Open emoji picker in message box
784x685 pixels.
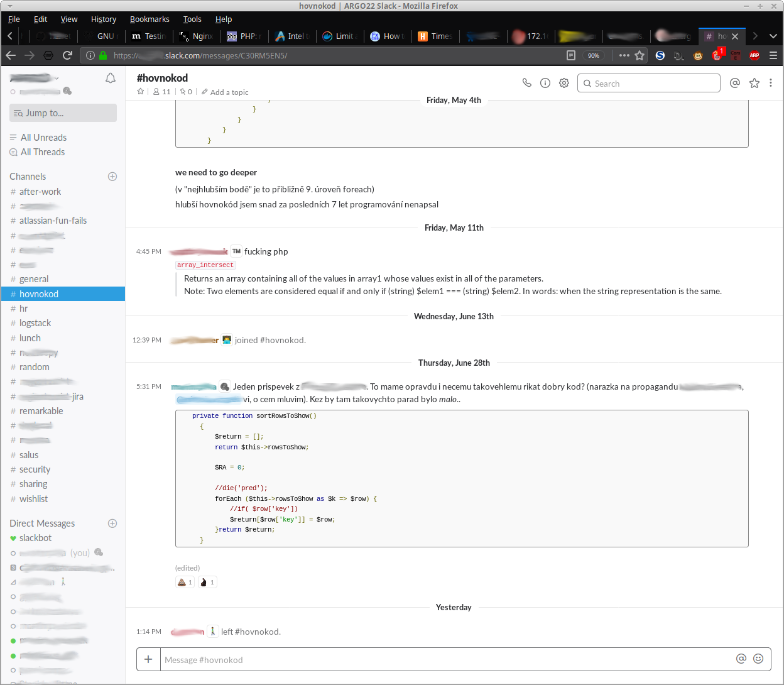(x=758, y=659)
